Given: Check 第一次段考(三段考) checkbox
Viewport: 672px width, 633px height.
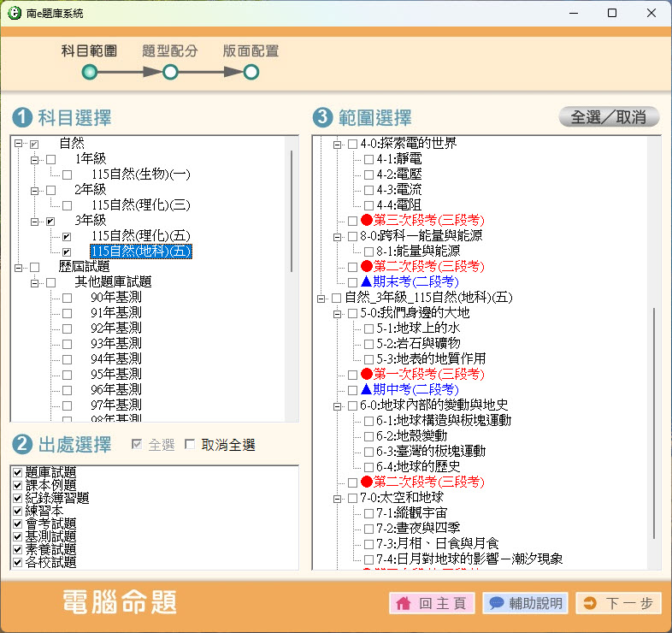Looking at the screenshot, I should click(x=352, y=375).
